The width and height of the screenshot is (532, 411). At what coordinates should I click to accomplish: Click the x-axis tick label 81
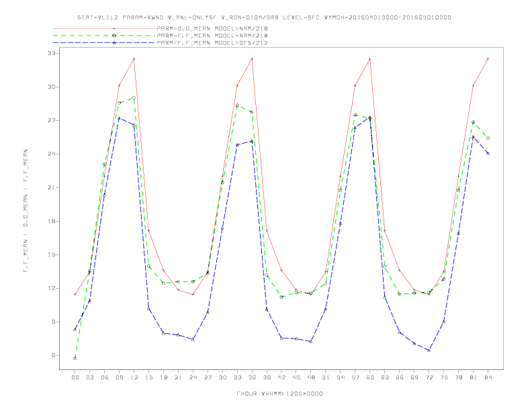(x=474, y=377)
